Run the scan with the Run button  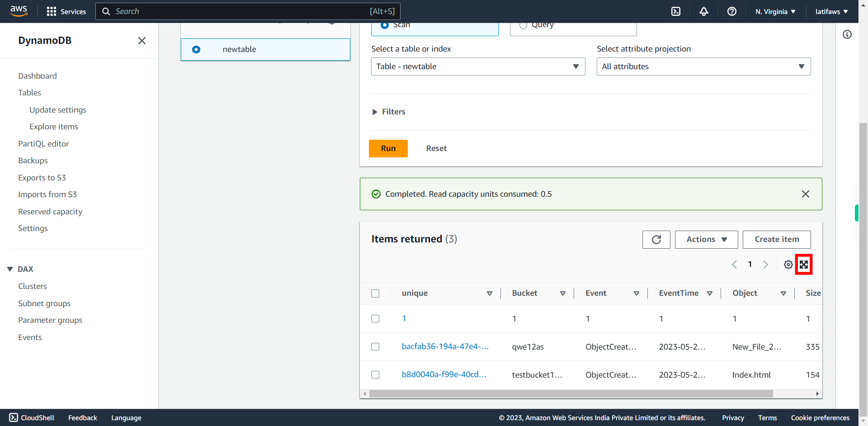click(388, 148)
